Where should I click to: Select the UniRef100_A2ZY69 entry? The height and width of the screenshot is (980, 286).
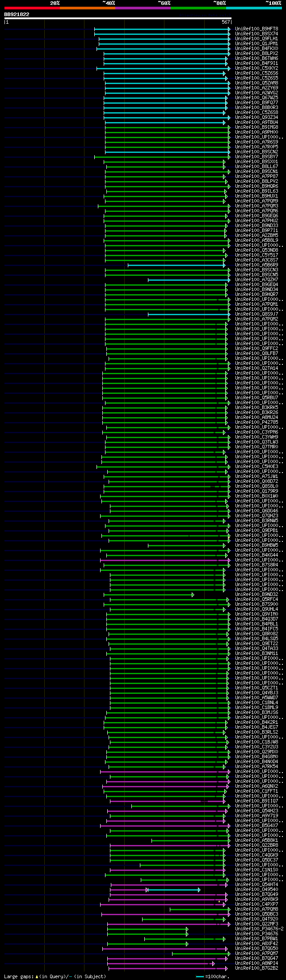(x=257, y=88)
